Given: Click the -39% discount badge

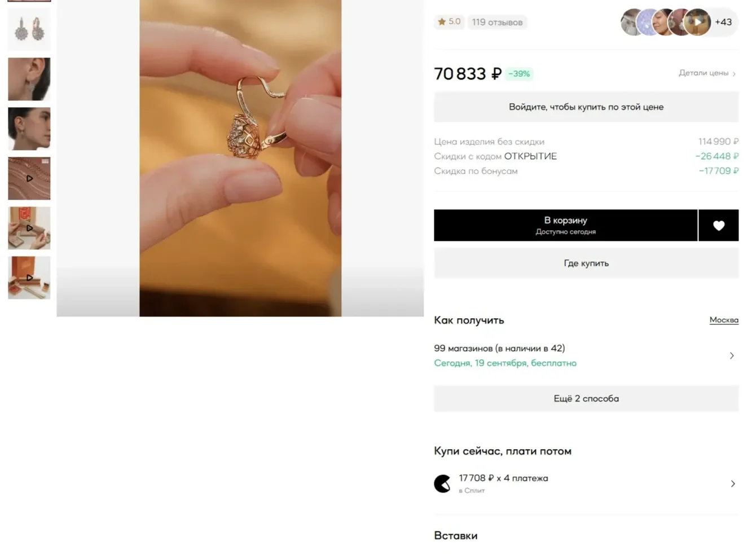Looking at the screenshot, I should point(519,74).
